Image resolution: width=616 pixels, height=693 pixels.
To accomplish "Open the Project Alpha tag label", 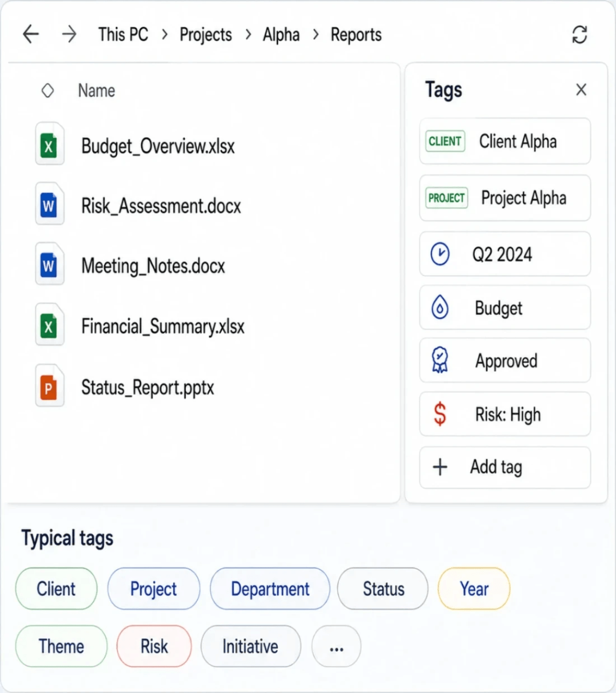I will pos(524,198).
